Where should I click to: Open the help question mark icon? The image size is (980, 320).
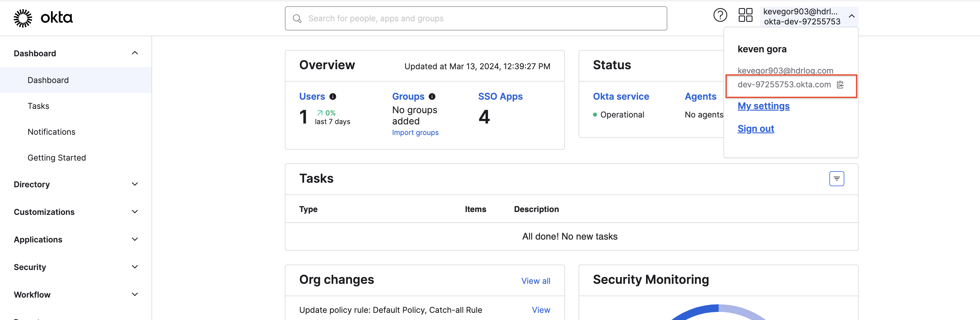(x=720, y=16)
